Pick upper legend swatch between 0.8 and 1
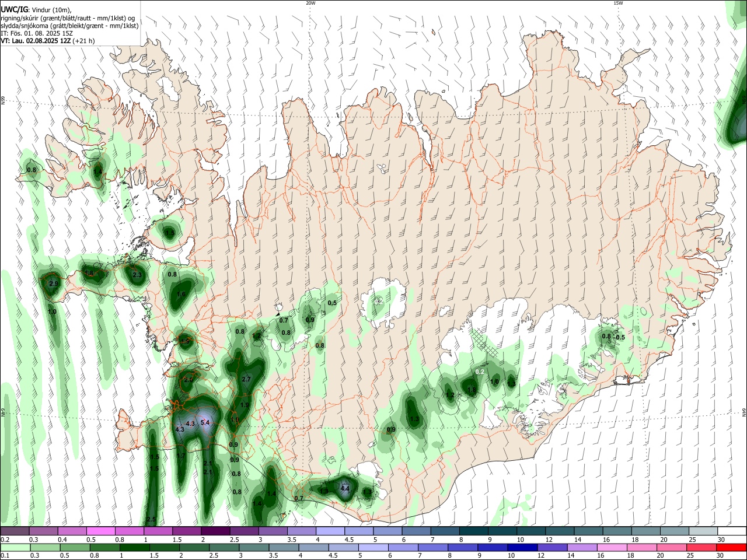 coord(130,531)
